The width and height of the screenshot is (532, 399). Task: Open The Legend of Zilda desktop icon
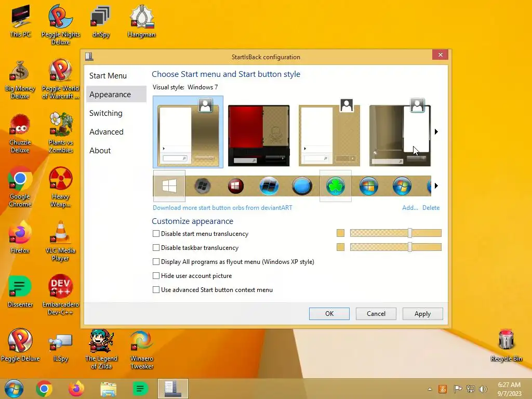[101, 350]
